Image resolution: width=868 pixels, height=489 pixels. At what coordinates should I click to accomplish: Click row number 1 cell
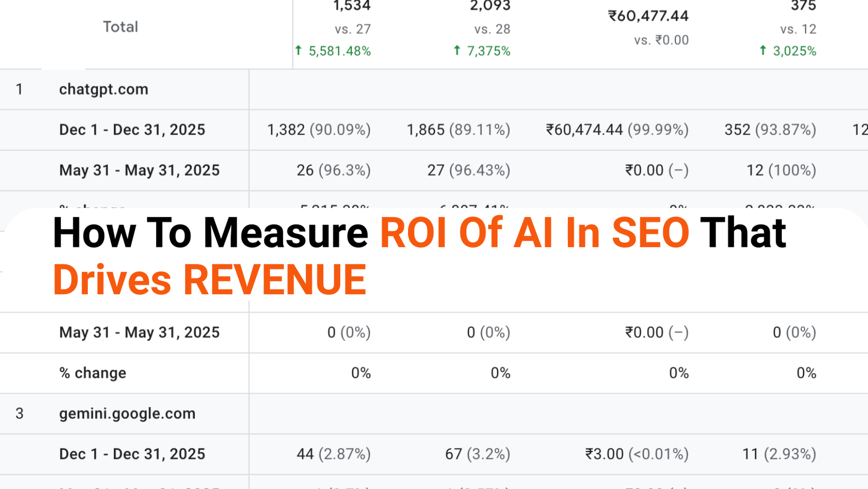(20, 90)
